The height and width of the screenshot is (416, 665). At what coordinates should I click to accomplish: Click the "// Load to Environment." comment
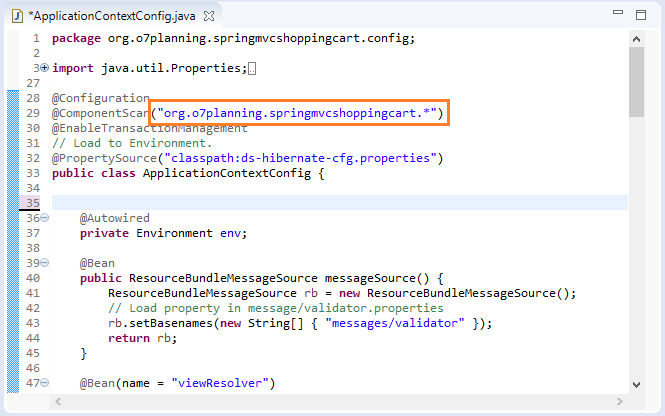[132, 143]
